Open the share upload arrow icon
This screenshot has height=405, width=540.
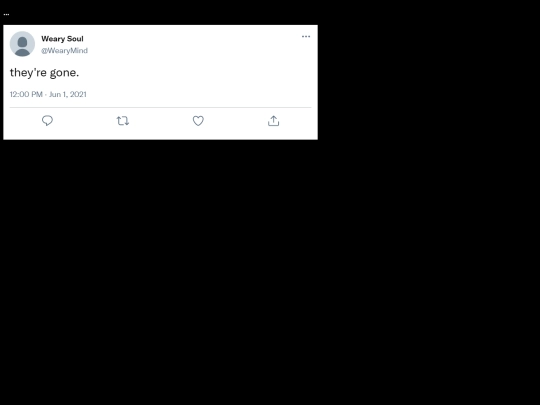[x=273, y=121]
